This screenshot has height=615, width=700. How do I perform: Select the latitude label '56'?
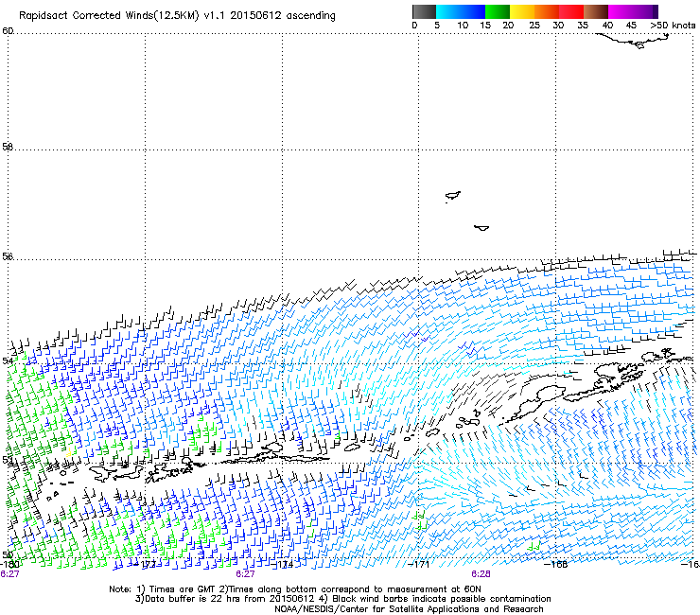coord(8,256)
